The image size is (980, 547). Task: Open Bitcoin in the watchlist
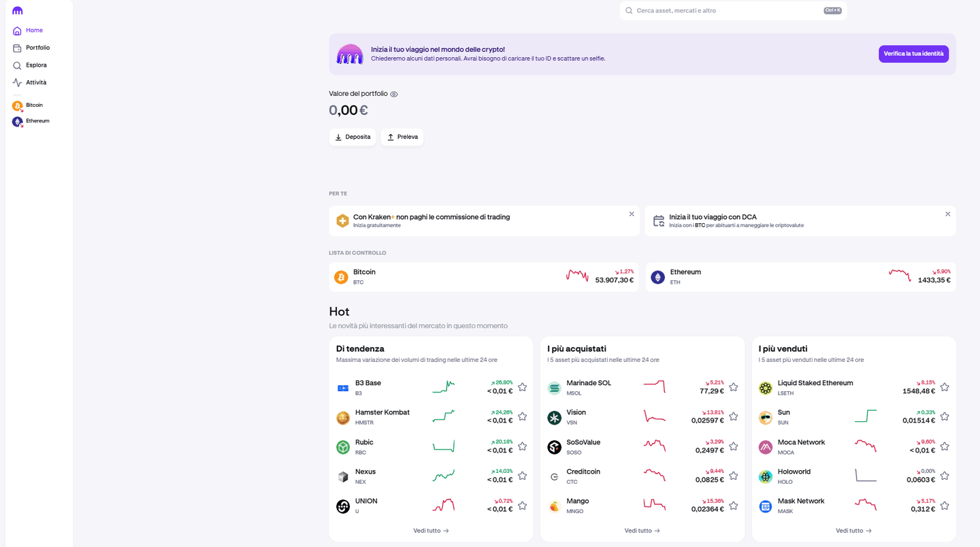point(484,277)
